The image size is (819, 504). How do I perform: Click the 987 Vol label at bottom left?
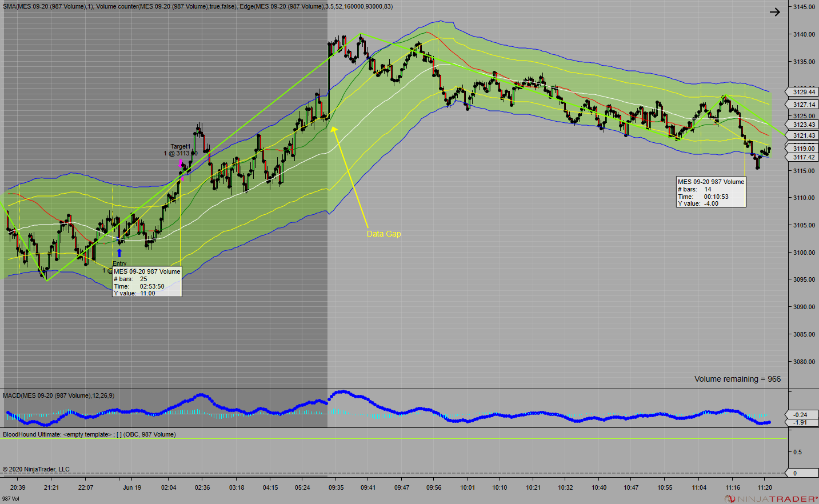[10, 499]
